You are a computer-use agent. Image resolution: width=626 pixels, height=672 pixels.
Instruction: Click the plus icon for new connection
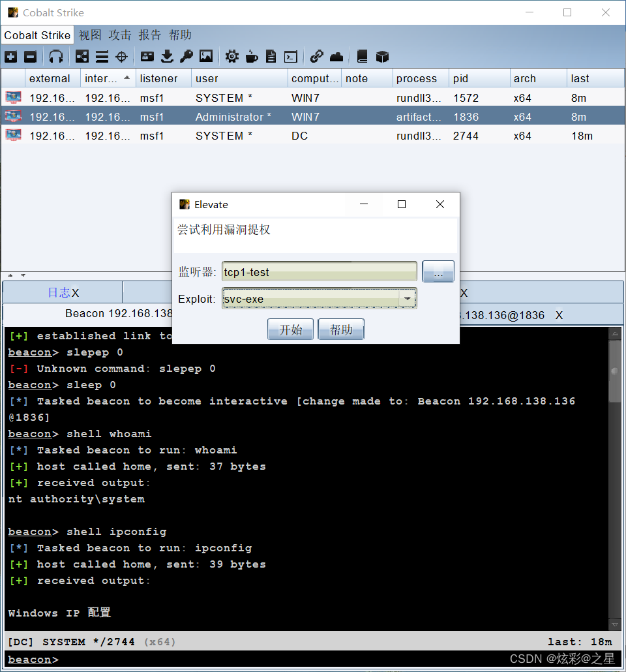pos(10,57)
